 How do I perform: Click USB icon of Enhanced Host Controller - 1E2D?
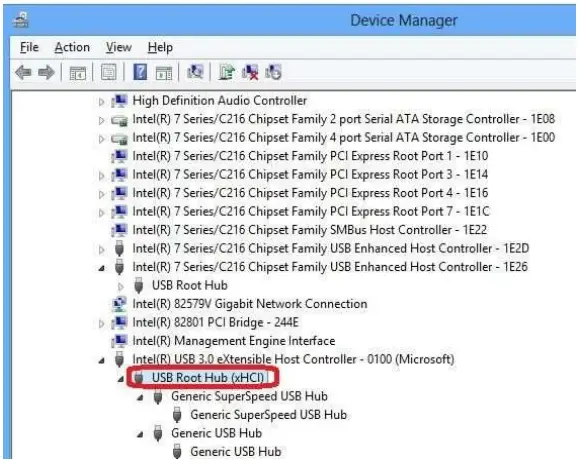coord(119,248)
